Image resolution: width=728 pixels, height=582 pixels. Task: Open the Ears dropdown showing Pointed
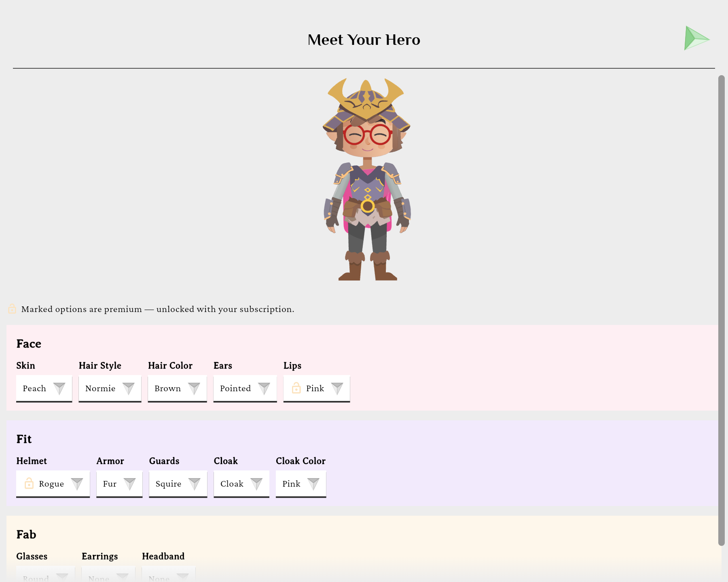(x=245, y=388)
